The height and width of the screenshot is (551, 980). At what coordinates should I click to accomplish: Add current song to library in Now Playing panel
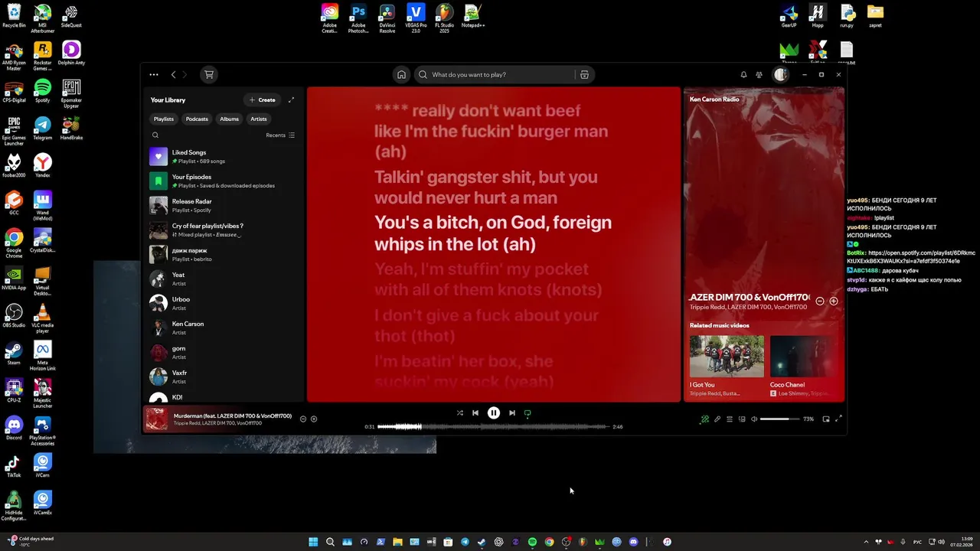click(x=834, y=302)
